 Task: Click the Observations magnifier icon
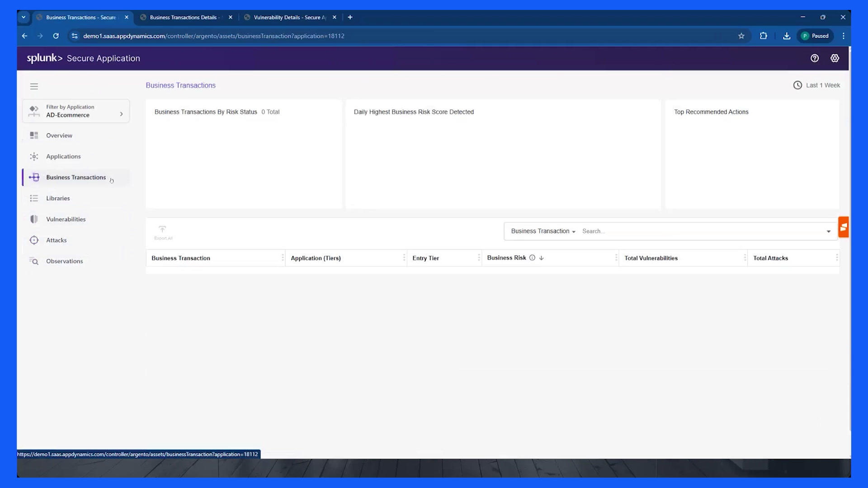(34, 261)
